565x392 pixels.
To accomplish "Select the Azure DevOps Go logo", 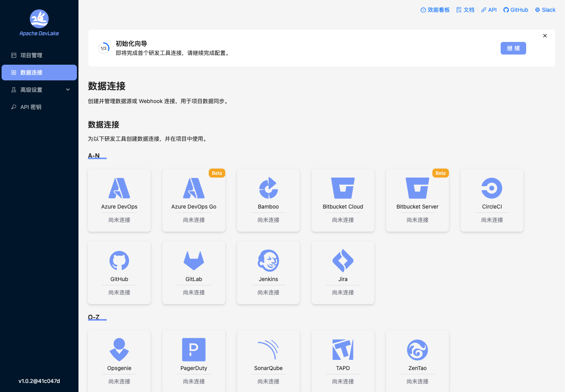I will coord(194,188).
